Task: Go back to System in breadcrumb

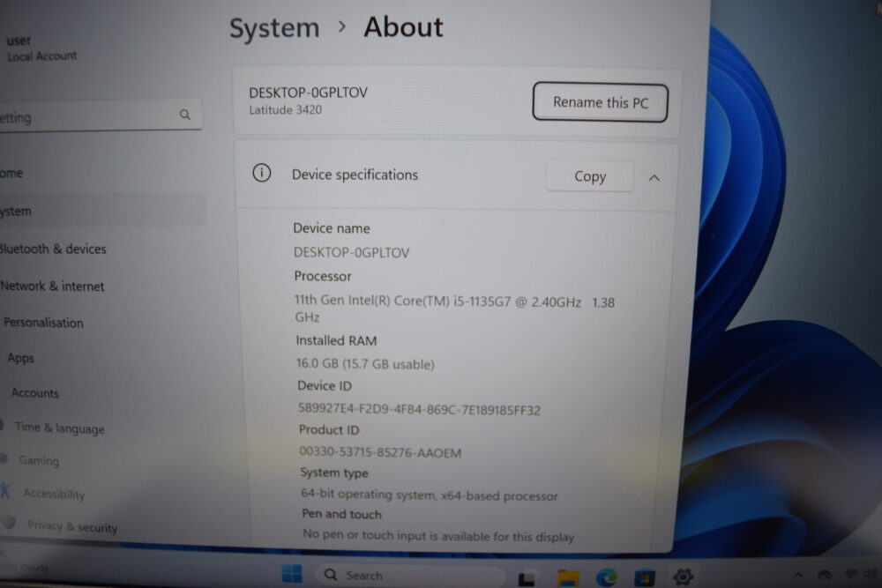Action: click(x=274, y=28)
